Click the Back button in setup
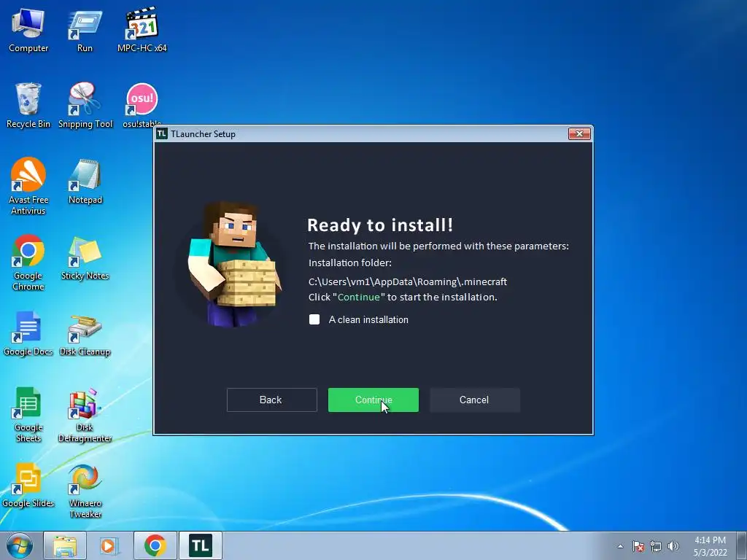The width and height of the screenshot is (747, 560). tap(271, 400)
